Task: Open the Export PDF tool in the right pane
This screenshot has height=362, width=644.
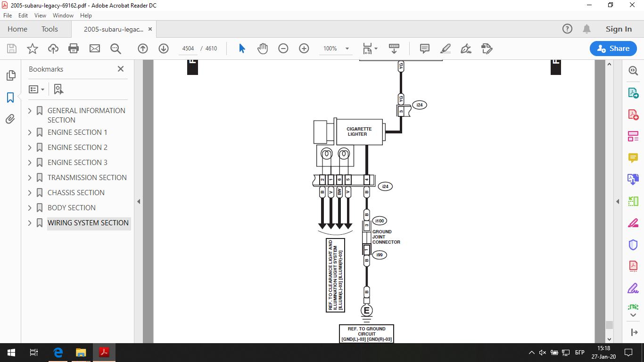Action: click(633, 93)
